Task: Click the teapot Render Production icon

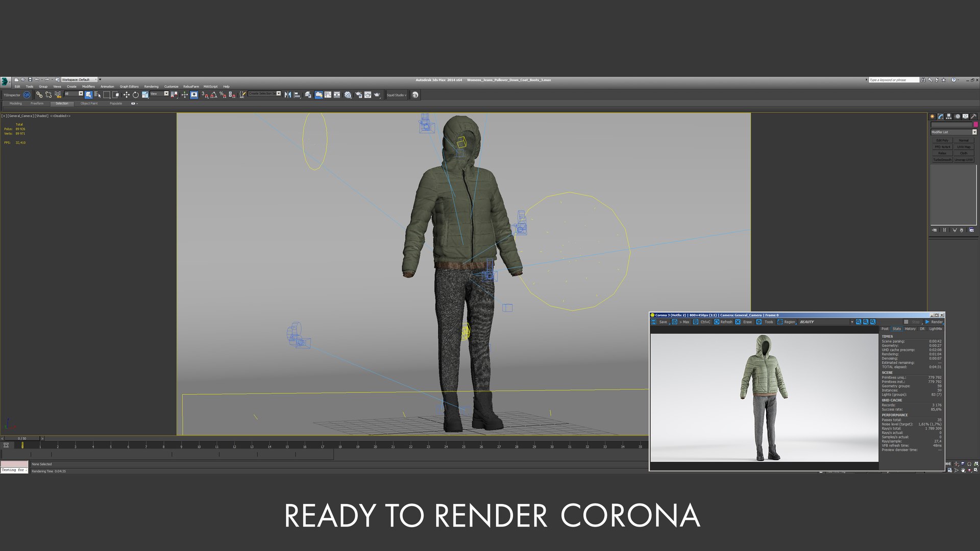Action: click(x=377, y=94)
